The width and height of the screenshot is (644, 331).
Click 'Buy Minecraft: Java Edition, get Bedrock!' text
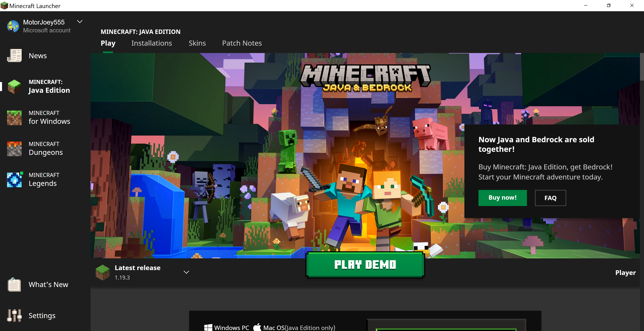click(545, 167)
